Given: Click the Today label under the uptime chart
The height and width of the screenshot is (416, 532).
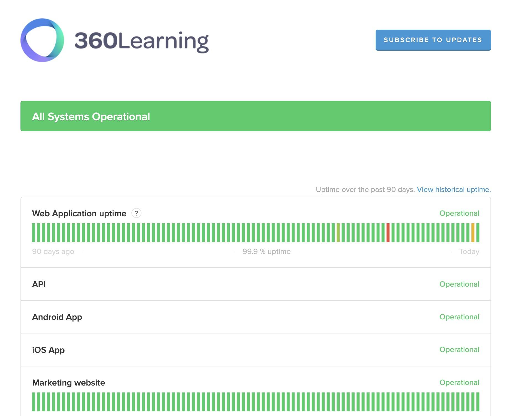Looking at the screenshot, I should [469, 251].
